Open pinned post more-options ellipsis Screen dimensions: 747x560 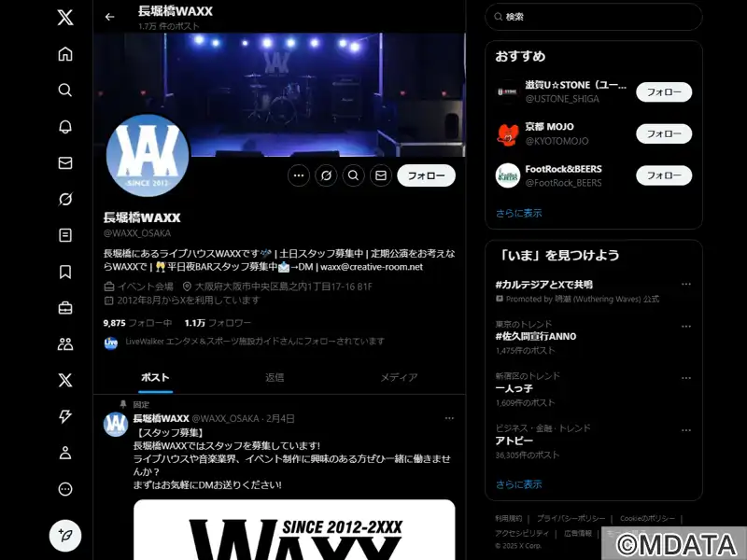[x=449, y=418]
